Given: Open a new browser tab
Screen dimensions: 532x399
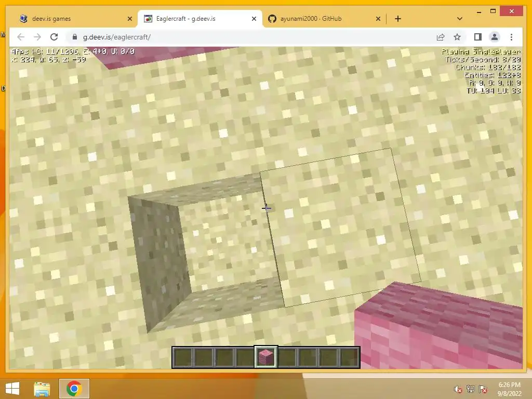Looking at the screenshot, I should tap(398, 19).
